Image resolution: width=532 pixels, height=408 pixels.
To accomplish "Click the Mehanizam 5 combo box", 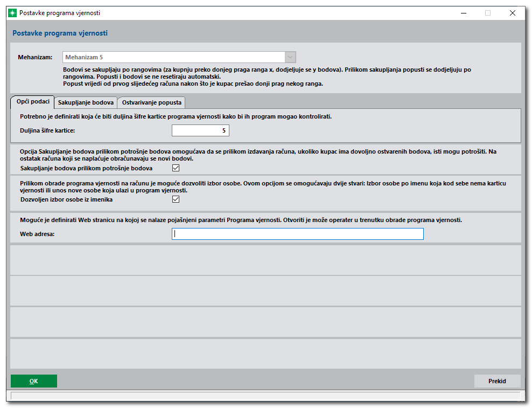I will pos(179,57).
